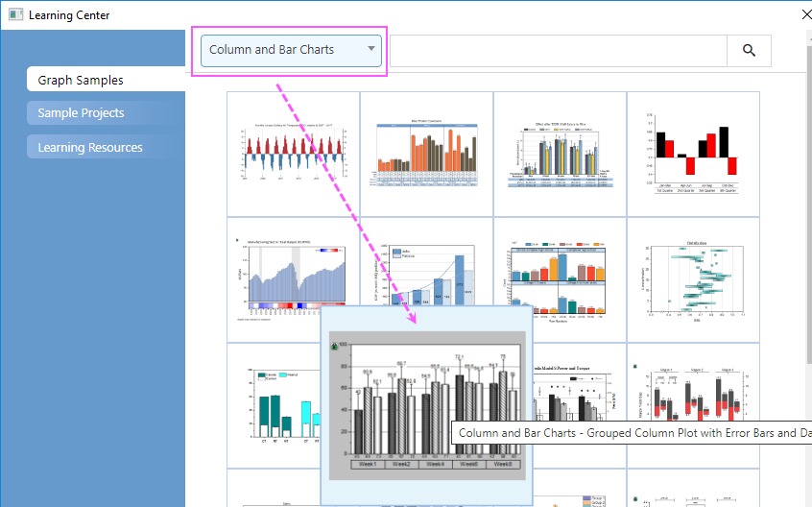Select the orange and brown grouped column thumbnail

click(427, 154)
